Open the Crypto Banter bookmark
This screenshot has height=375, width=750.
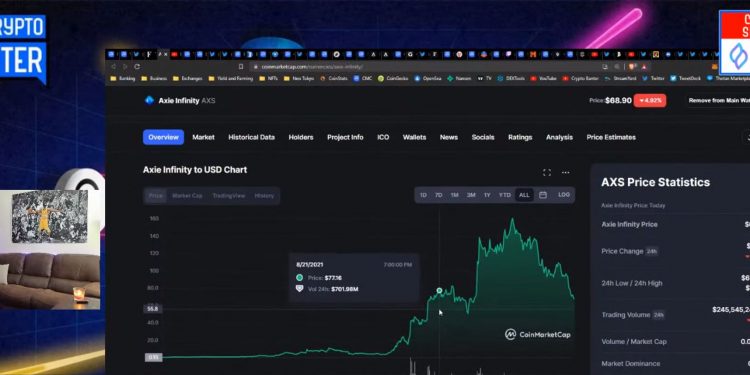[580, 78]
